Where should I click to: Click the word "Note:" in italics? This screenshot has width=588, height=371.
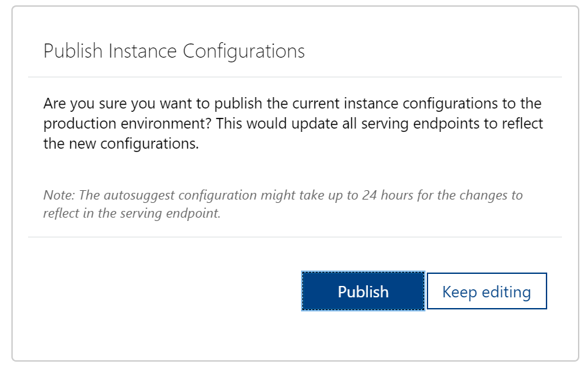pos(59,196)
